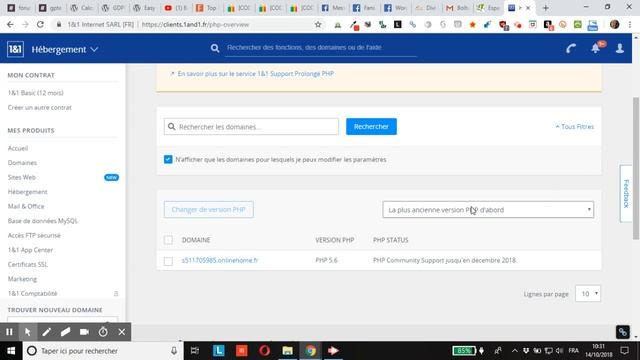Open Domaines in the sidebar

point(22,162)
